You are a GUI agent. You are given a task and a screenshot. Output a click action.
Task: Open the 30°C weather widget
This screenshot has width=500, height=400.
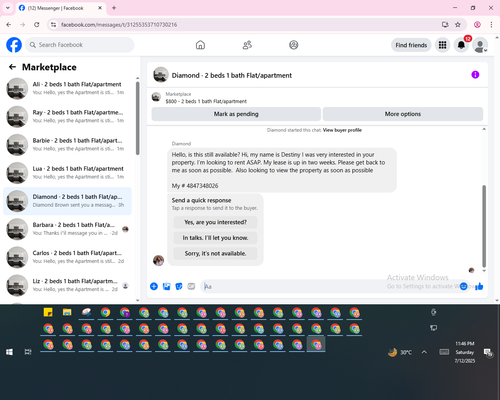(400, 352)
